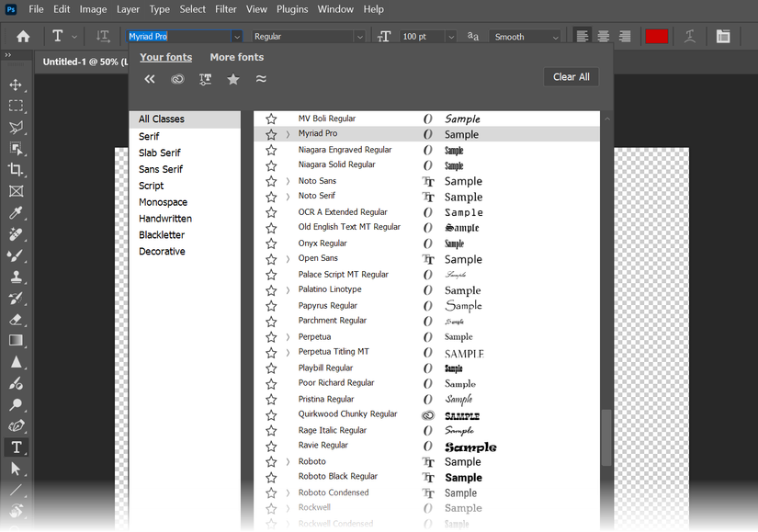Select the Eraser tool
Image resolution: width=758 pixels, height=532 pixels.
16,319
